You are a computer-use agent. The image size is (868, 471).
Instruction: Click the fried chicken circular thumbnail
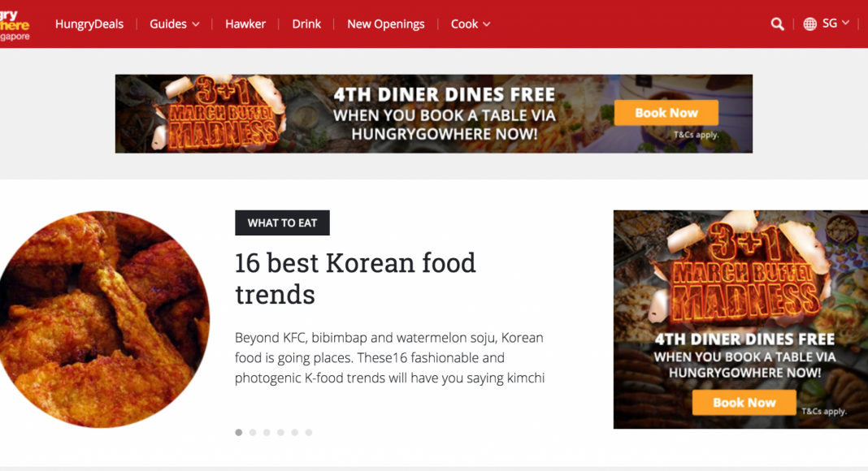104,319
